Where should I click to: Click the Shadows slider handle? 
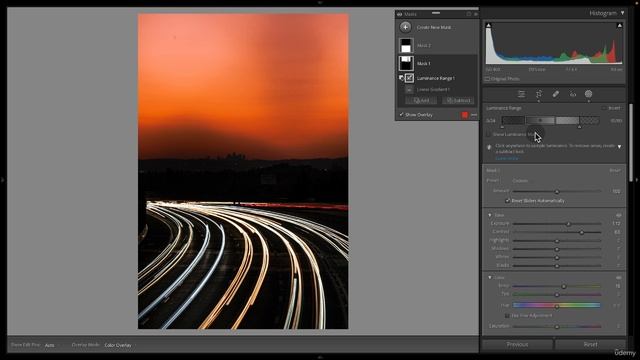tap(557, 249)
